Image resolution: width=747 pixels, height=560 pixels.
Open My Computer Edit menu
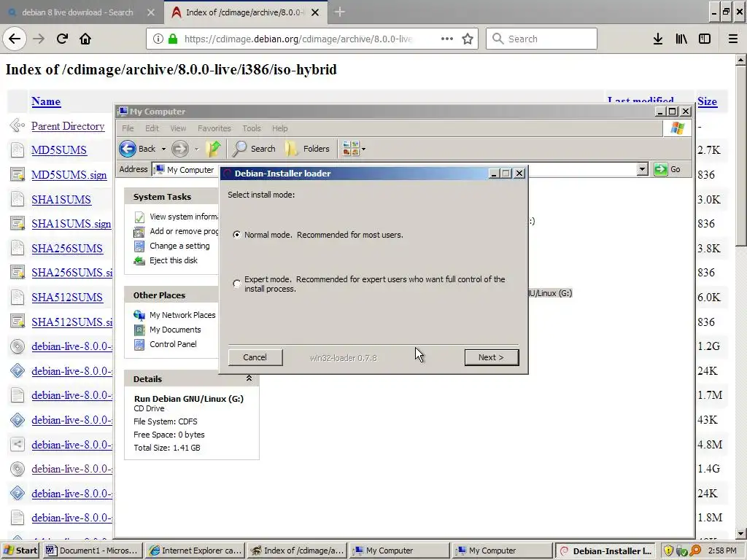tap(152, 128)
